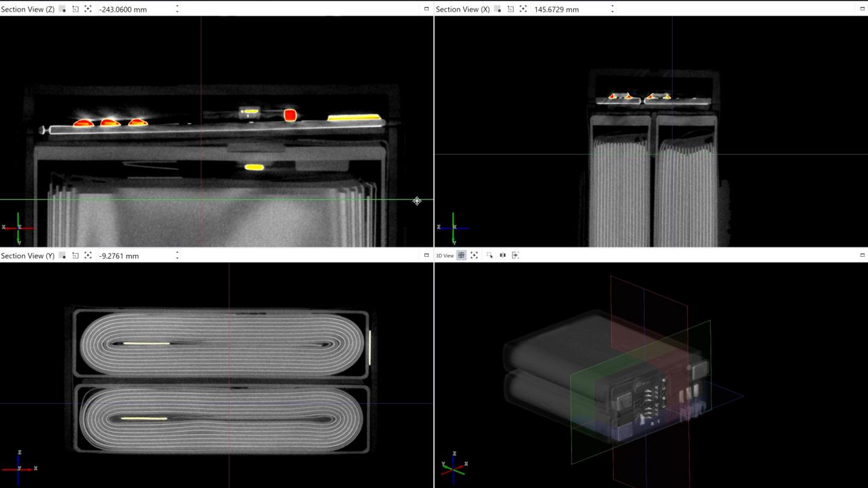The height and width of the screenshot is (488, 868).
Task: Toggle the multi-view grid button in 3D View
Action: tap(461, 255)
